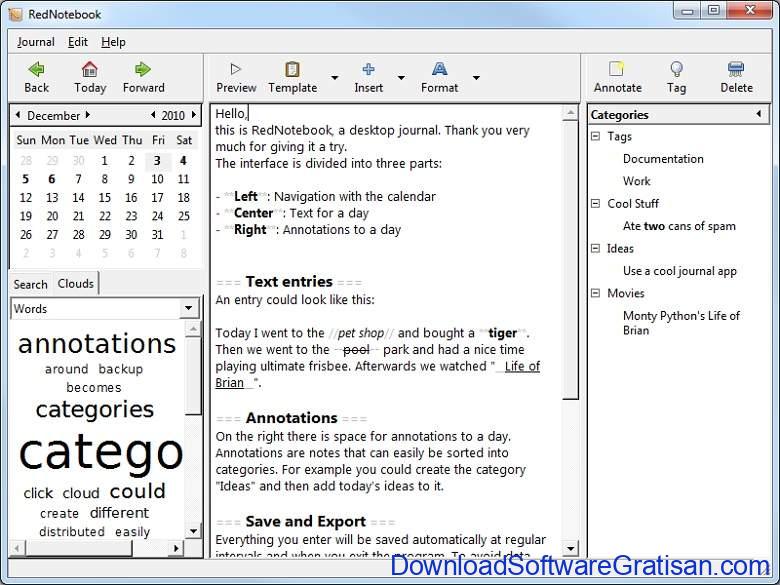Open the Format dropdown arrow
The width and height of the screenshot is (780, 585).
476,78
